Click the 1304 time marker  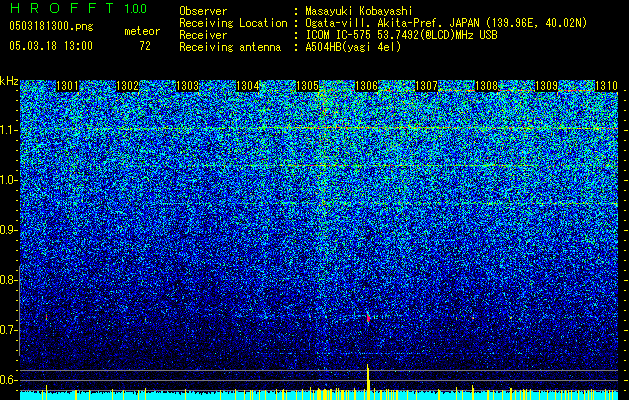pos(247,86)
